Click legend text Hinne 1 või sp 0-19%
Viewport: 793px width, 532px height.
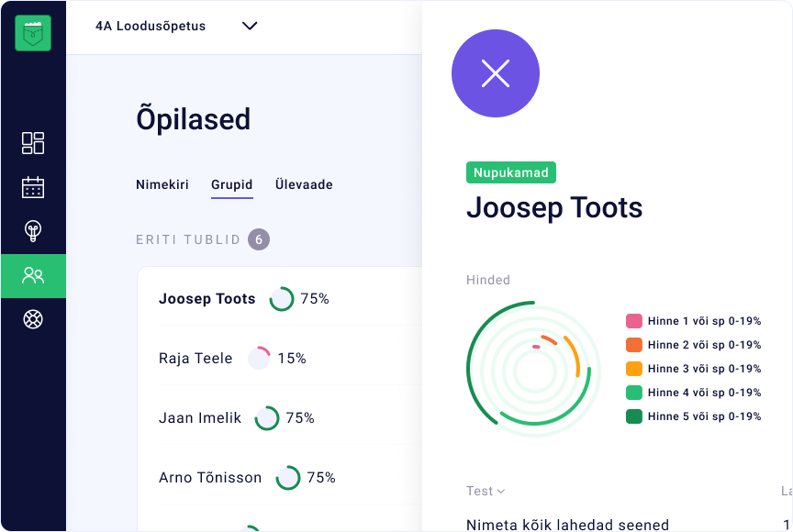click(704, 321)
